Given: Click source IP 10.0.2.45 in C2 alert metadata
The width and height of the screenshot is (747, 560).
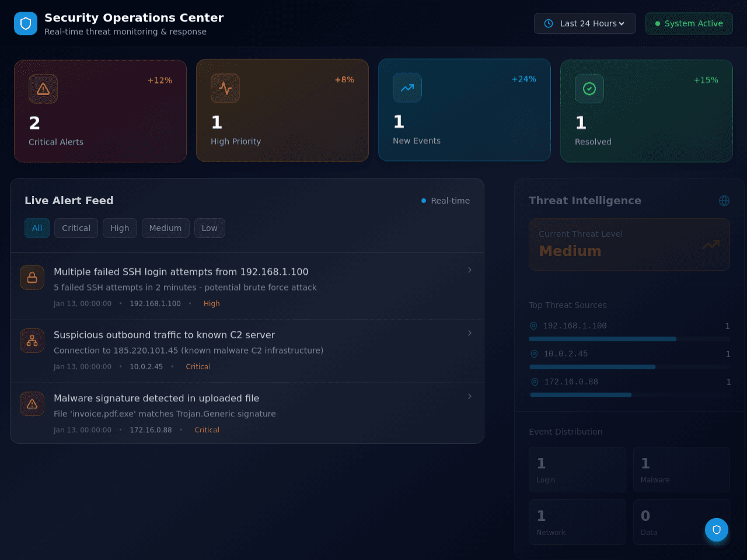Looking at the screenshot, I should (x=146, y=366).
